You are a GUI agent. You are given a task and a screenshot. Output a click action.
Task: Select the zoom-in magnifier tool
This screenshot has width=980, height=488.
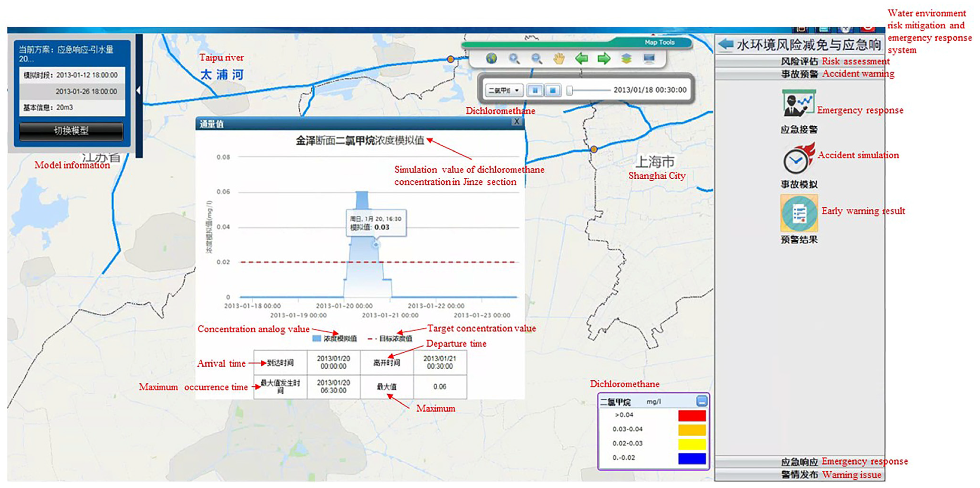click(x=514, y=59)
